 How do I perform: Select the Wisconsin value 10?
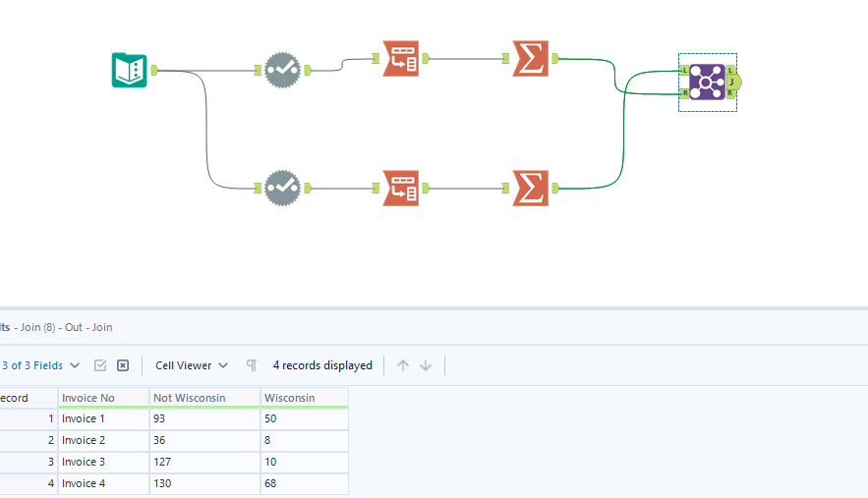[305, 462]
